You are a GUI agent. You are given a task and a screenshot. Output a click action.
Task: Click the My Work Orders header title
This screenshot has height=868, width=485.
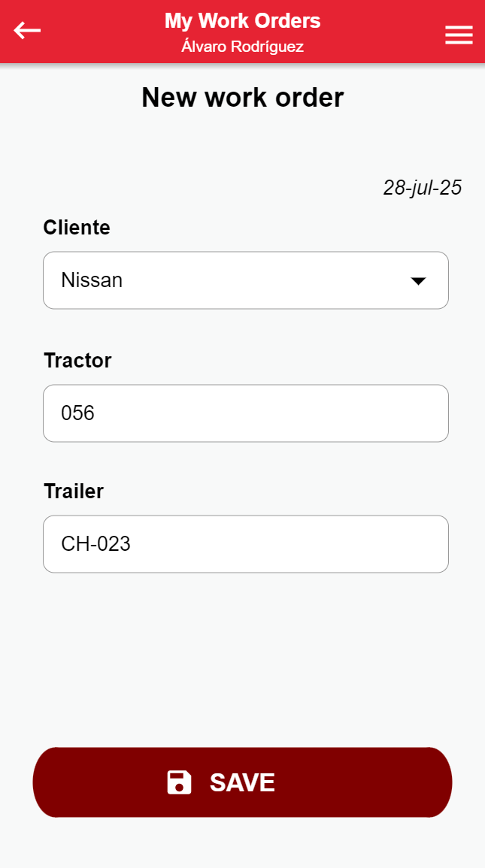(242, 21)
